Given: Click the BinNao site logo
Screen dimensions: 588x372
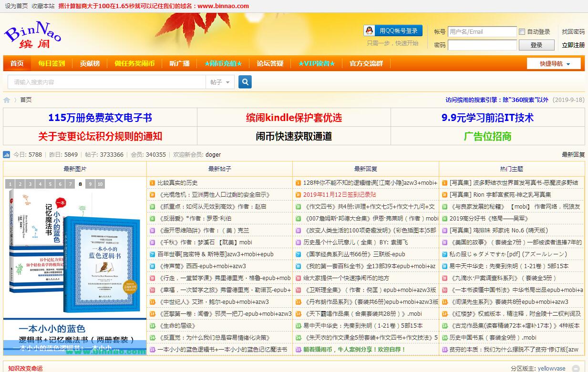Looking at the screenshot, I should [32, 35].
